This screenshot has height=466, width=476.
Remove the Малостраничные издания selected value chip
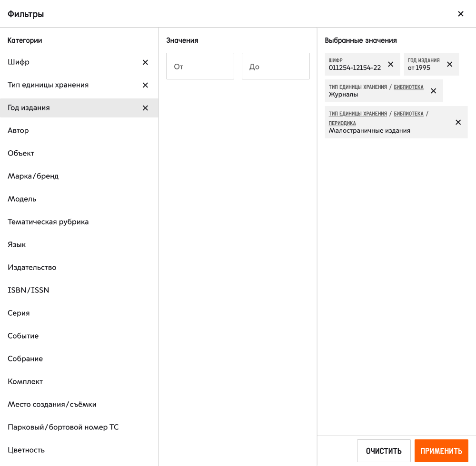[x=458, y=122]
